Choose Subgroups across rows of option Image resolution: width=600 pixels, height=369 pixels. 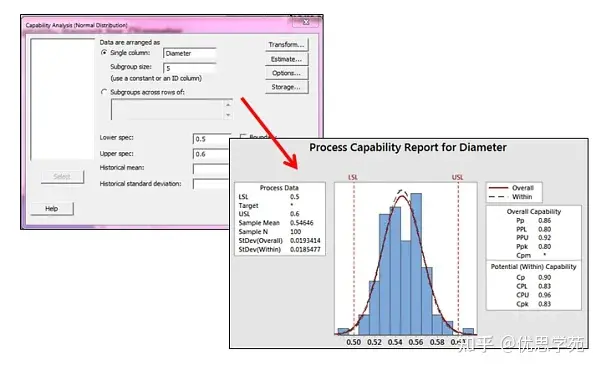click(104, 92)
